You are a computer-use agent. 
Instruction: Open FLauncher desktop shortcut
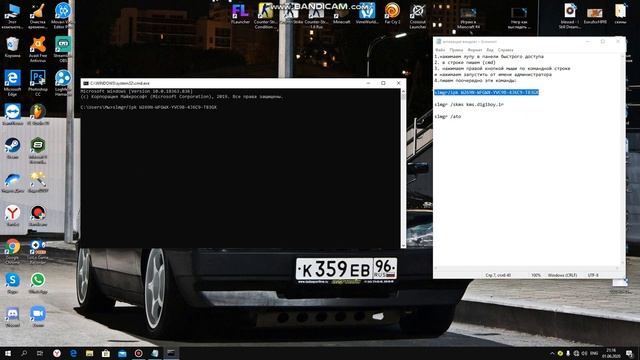[x=240, y=13]
